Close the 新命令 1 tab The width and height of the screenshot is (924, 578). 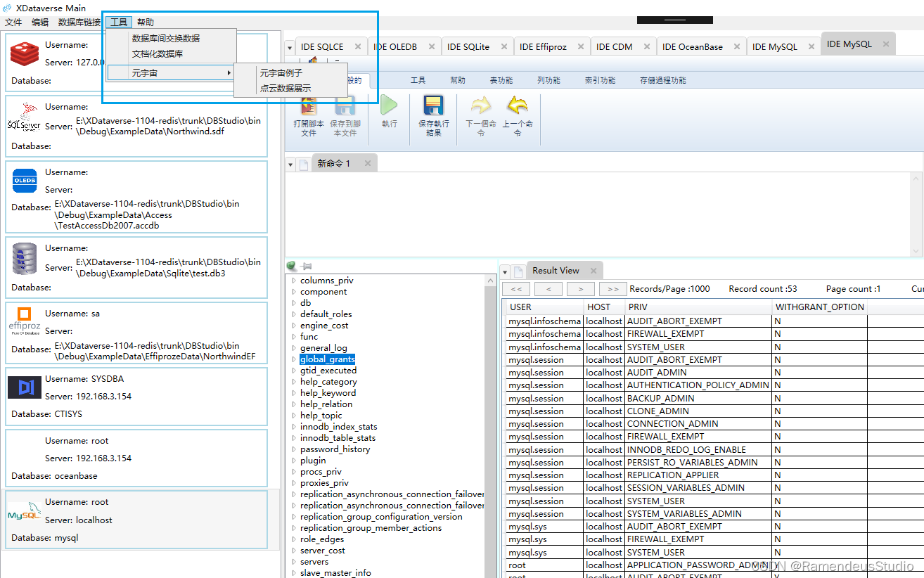(x=366, y=163)
